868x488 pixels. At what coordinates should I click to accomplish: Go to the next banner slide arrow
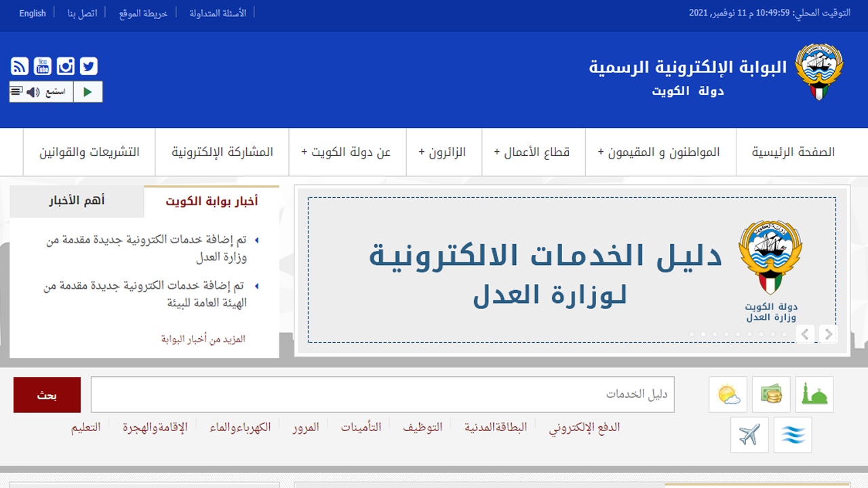coord(827,334)
